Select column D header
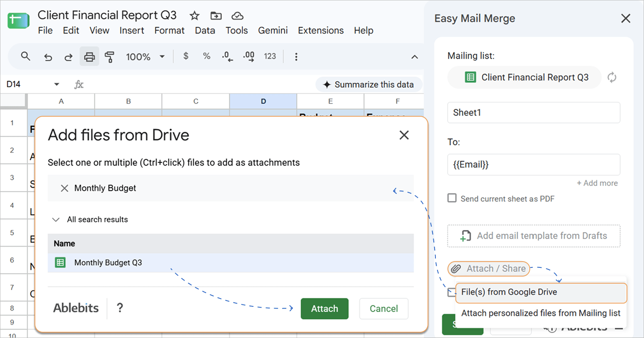The height and width of the screenshot is (338, 644). point(263,101)
